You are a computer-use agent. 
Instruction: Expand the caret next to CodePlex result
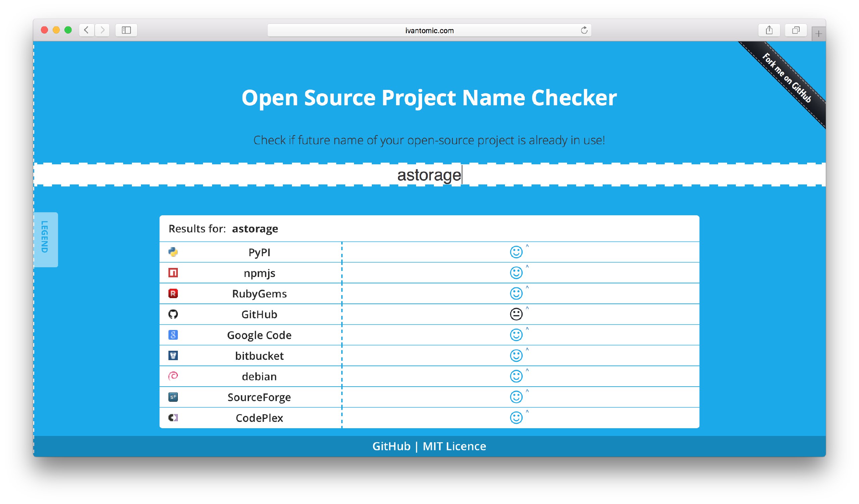click(527, 412)
